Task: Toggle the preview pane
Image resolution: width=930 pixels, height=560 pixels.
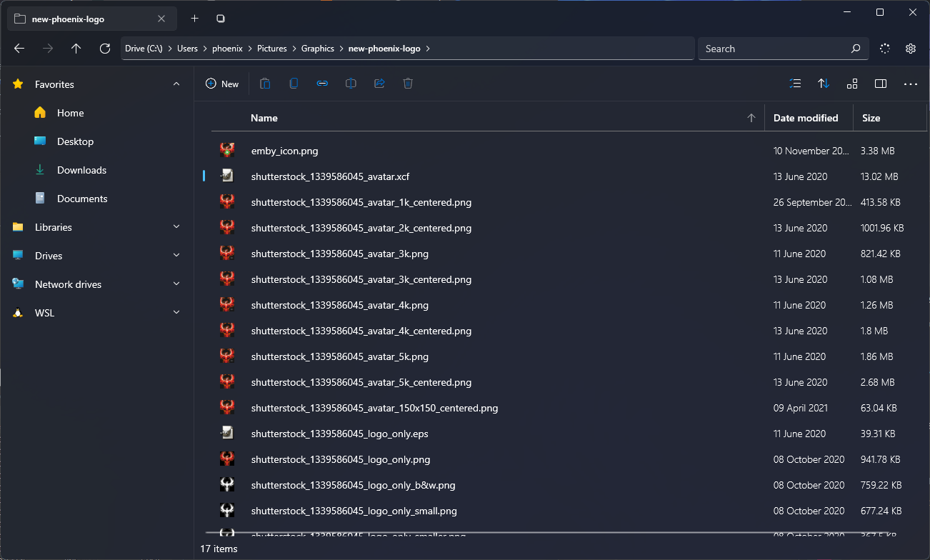Action: 881,84
